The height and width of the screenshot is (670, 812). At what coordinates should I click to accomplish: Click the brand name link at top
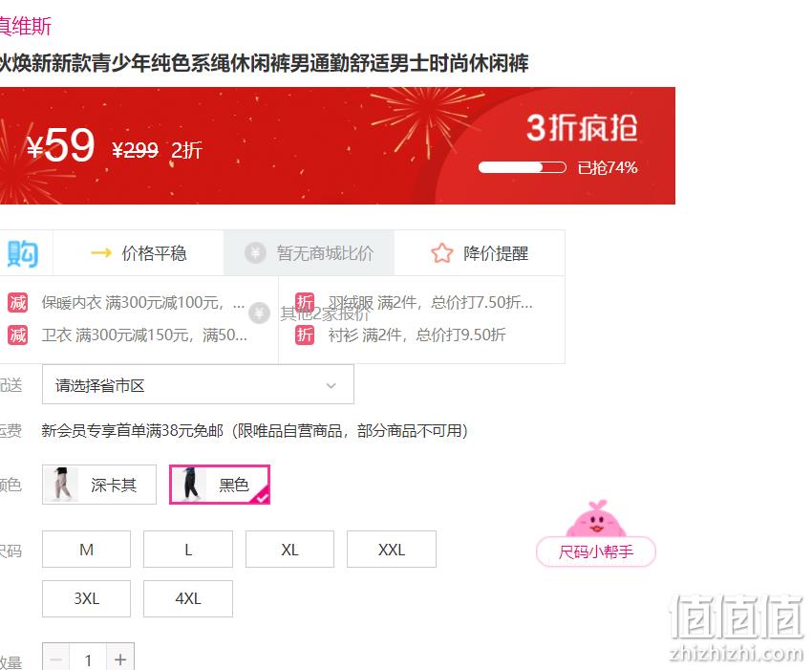tap(26, 26)
